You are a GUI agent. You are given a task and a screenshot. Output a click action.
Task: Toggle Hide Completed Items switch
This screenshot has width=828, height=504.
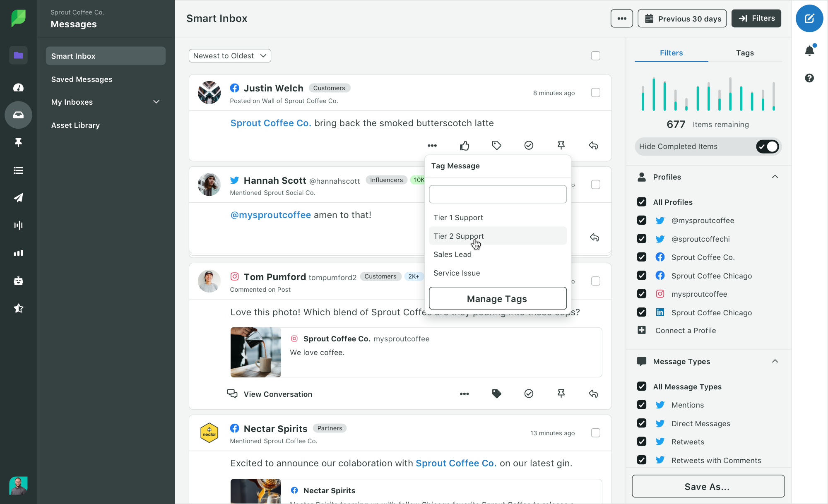[x=768, y=146]
